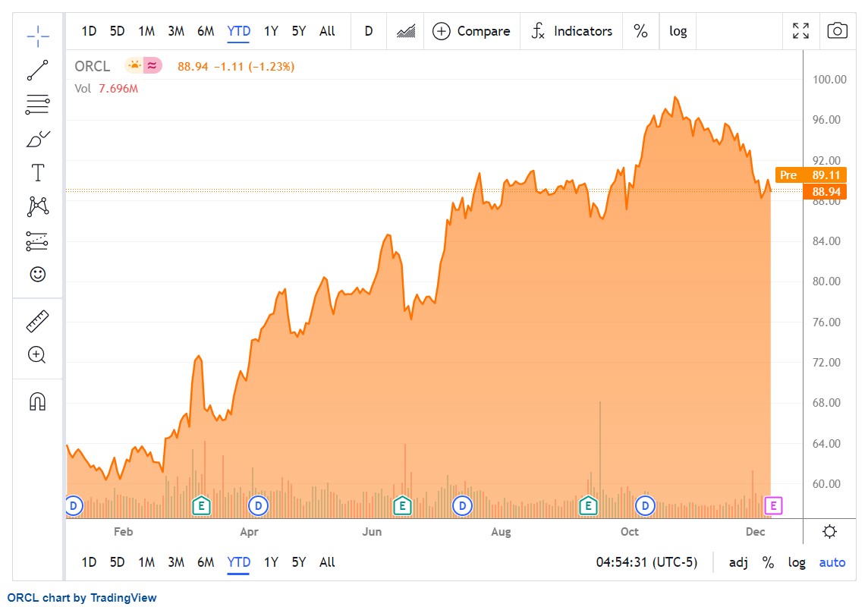Viewport: 868px width, 607px height.
Task: Select All range in bottom bar
Action: coord(327,562)
